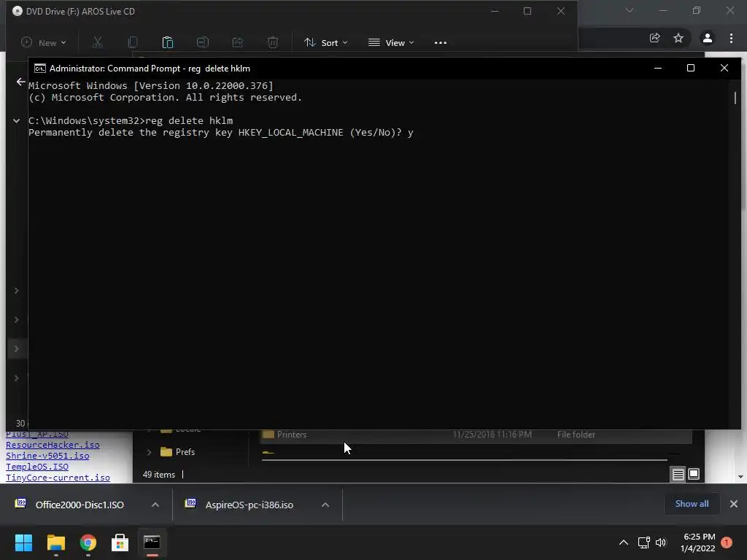The image size is (747, 560).
Task: Switch Explorer to large thumbnails view
Action: 694,474
